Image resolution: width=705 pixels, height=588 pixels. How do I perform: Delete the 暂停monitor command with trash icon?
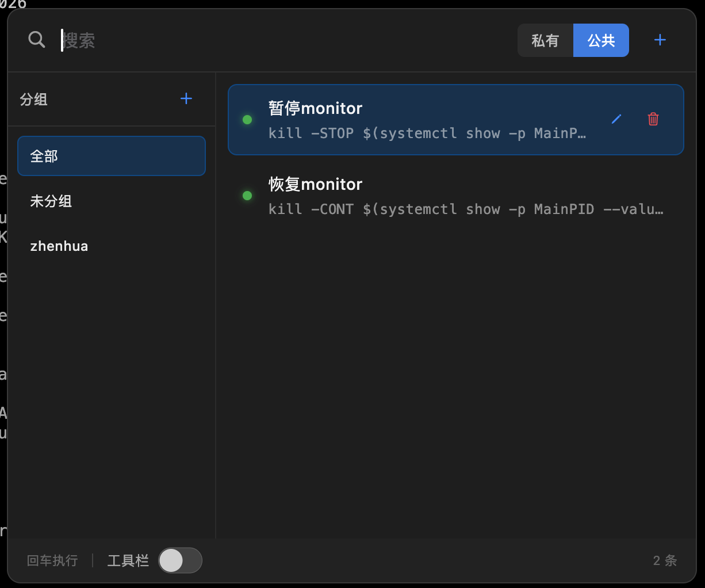click(x=653, y=119)
